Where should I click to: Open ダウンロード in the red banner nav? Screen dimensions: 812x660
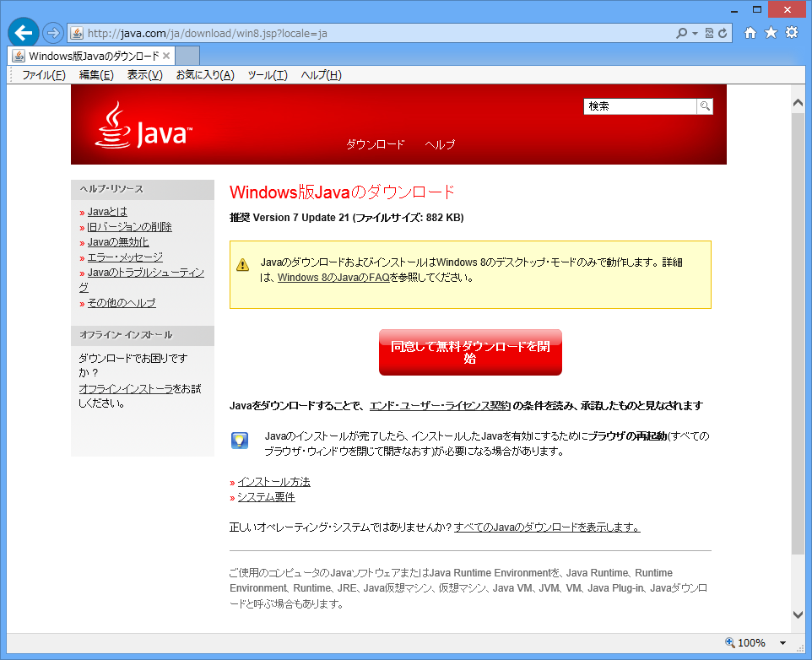[x=375, y=144]
